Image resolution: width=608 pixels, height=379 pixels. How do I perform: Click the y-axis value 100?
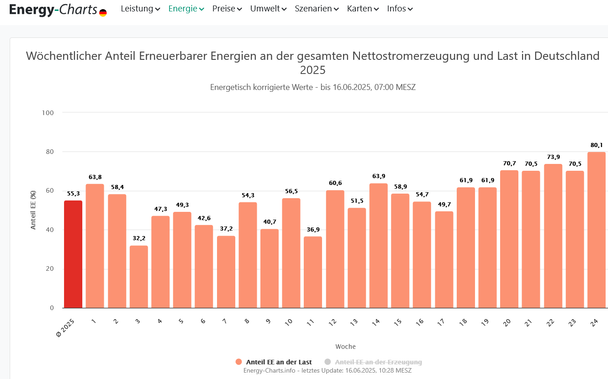click(48, 113)
